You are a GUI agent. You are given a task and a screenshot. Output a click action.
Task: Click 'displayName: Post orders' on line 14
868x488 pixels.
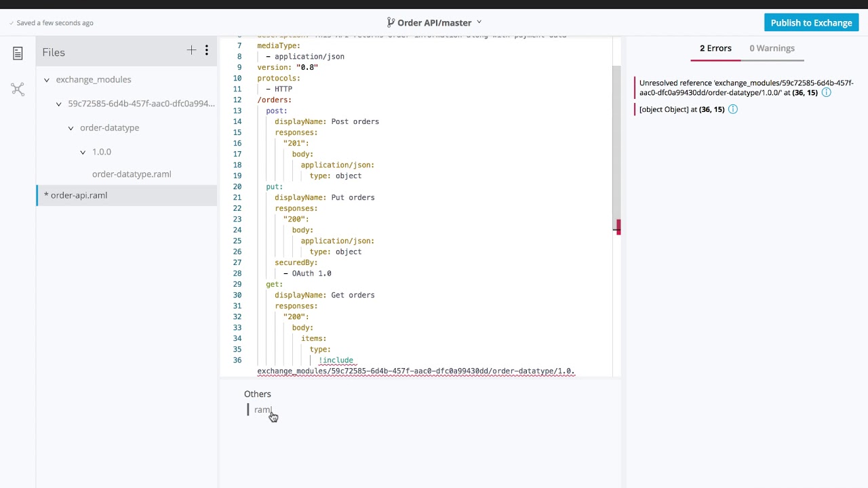point(327,121)
